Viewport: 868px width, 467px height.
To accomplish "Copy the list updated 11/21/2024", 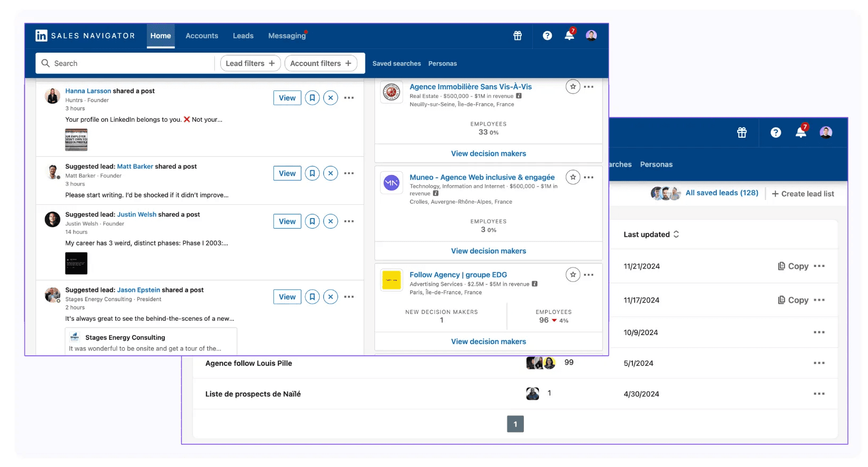I will (793, 266).
